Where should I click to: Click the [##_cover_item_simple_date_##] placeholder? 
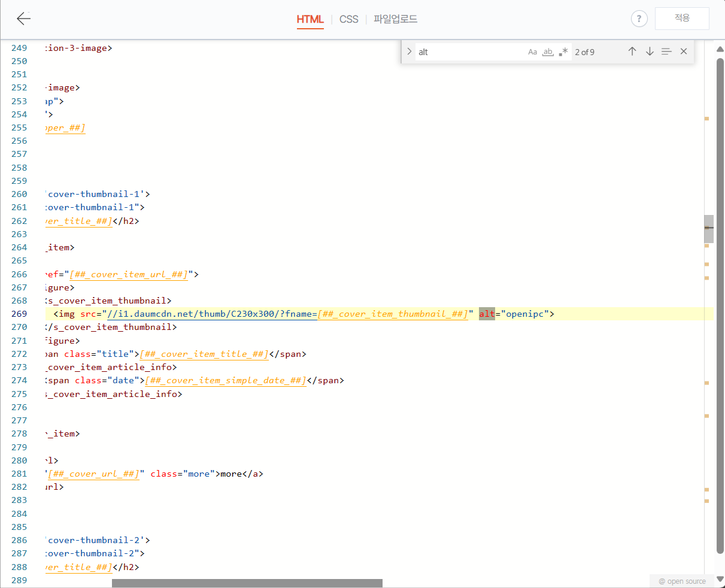pyautogui.click(x=226, y=380)
